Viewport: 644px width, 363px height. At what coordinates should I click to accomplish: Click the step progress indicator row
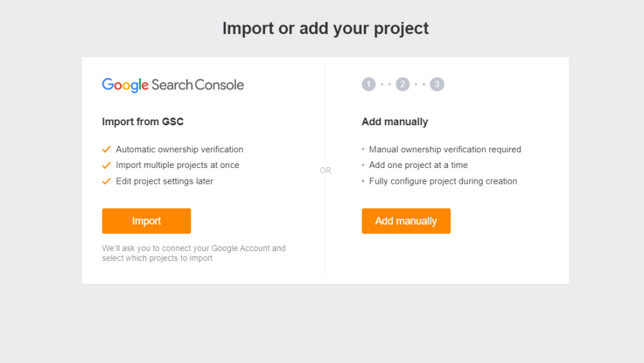(x=402, y=84)
